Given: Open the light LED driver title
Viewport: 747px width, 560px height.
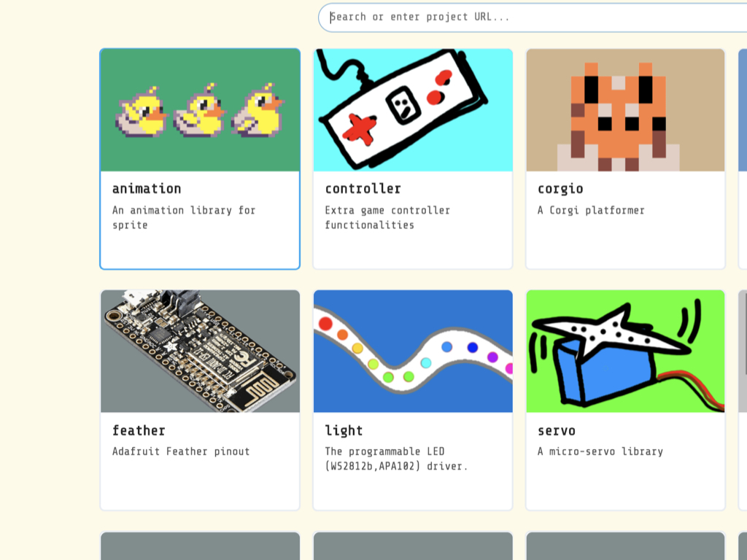Looking at the screenshot, I should coord(344,430).
